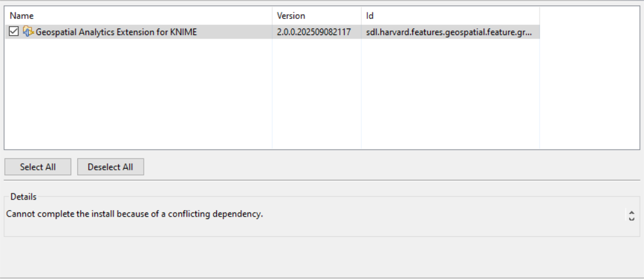
Task: Click the divider between Name and Version headers
Action: (272, 15)
